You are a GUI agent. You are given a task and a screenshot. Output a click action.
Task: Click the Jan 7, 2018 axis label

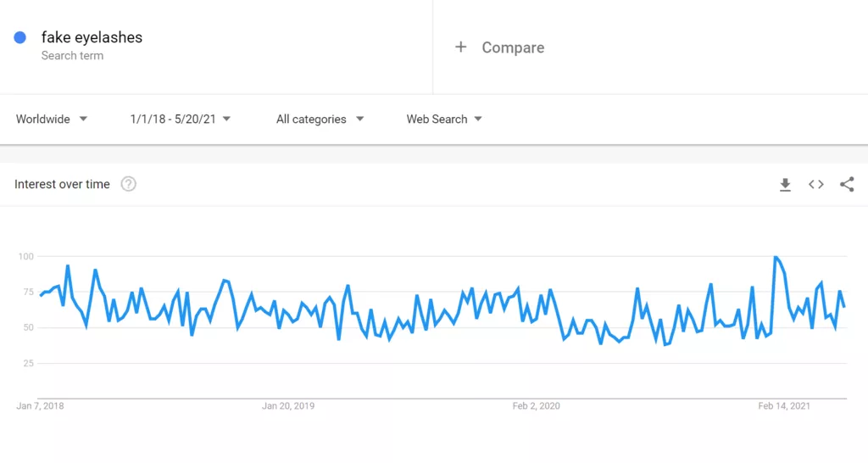pyautogui.click(x=40, y=406)
